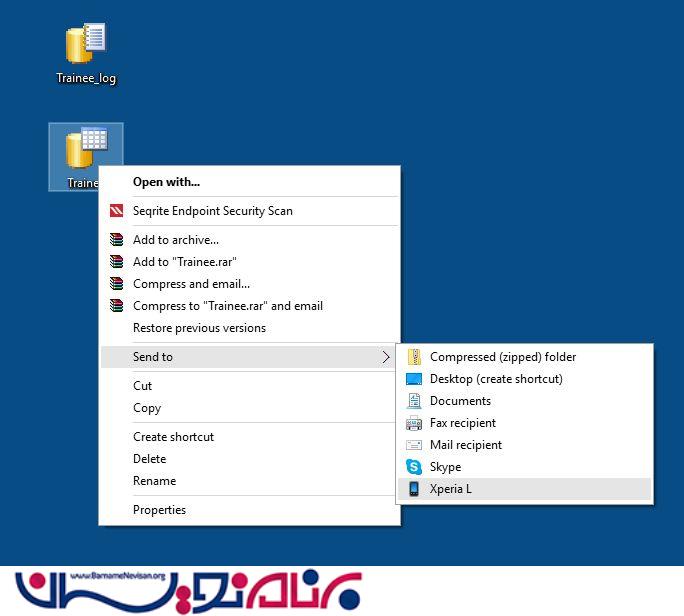The image size is (684, 616).
Task: Open Properties for the Trainee file
Action: 159,510
